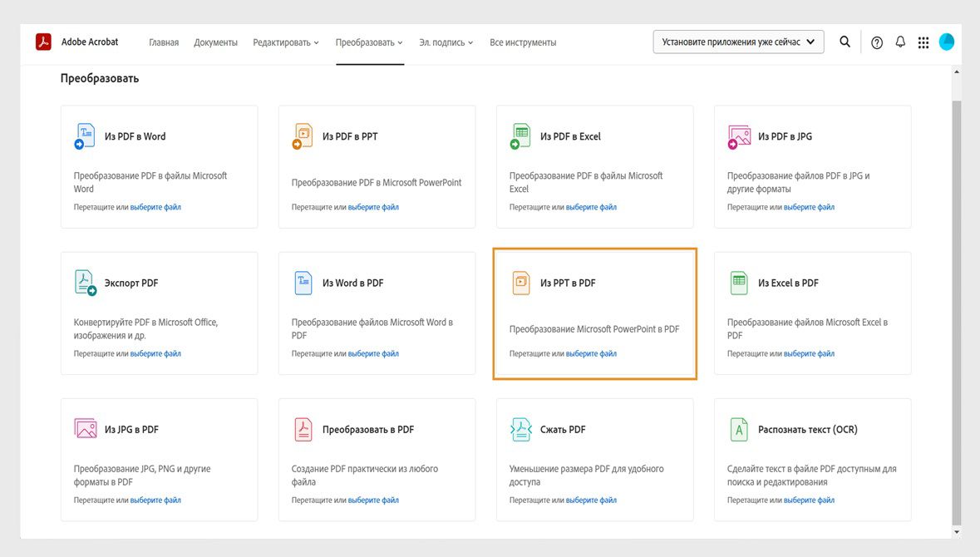Open the help question mark icon
Image resolution: width=980 pixels, height=557 pixels.
tap(877, 42)
